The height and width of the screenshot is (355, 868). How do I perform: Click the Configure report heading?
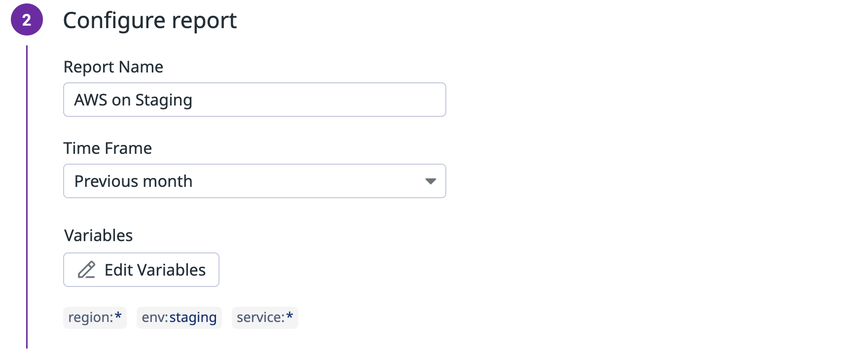click(150, 21)
